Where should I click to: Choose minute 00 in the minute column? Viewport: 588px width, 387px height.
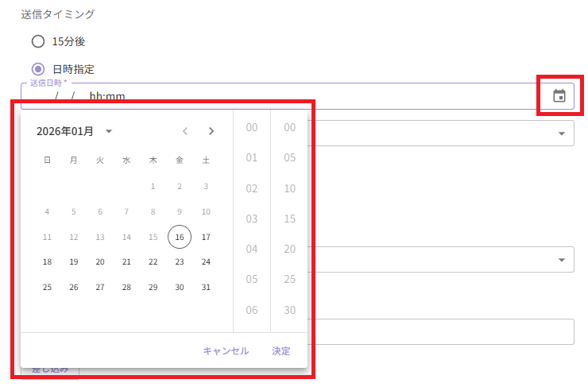coord(289,127)
